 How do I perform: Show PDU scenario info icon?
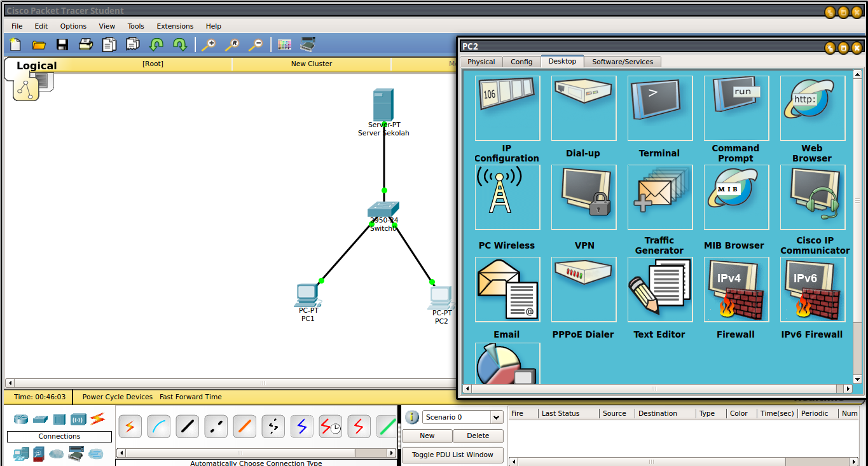point(412,417)
